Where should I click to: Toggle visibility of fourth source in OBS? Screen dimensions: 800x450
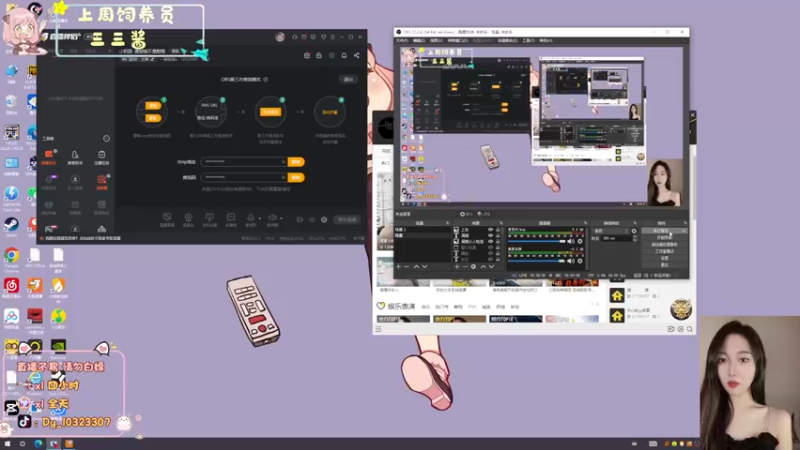(x=490, y=247)
